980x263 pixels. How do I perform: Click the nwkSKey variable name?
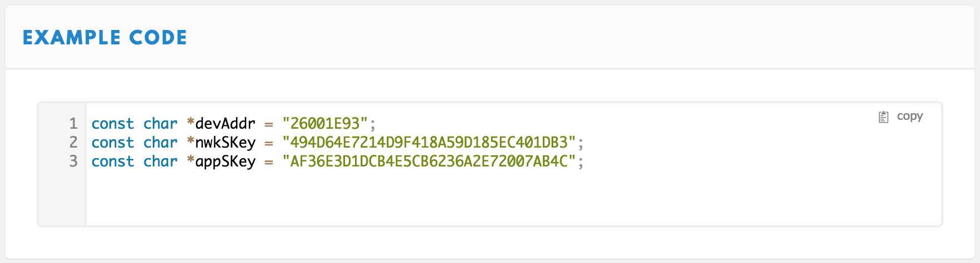225,143
